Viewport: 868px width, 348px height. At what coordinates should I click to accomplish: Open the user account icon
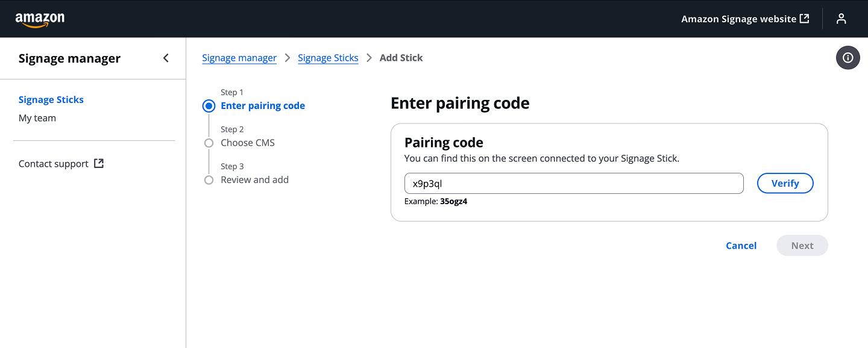point(841,19)
